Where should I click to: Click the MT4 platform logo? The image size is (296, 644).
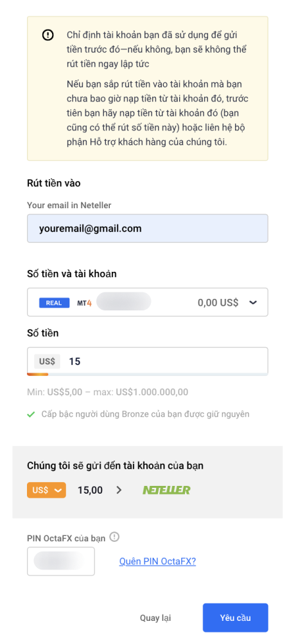coord(84,303)
